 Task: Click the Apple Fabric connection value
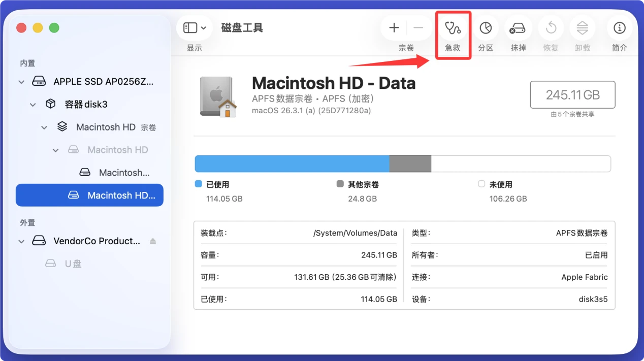(x=585, y=277)
